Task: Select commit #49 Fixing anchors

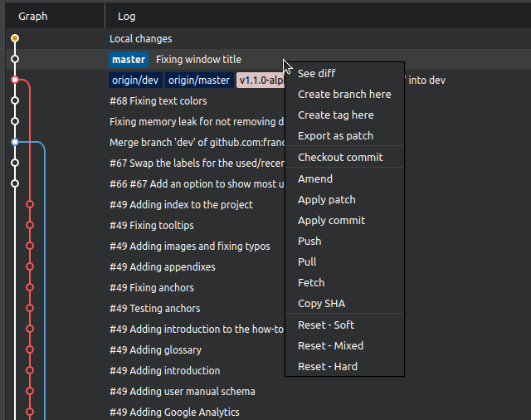Action: (152, 287)
